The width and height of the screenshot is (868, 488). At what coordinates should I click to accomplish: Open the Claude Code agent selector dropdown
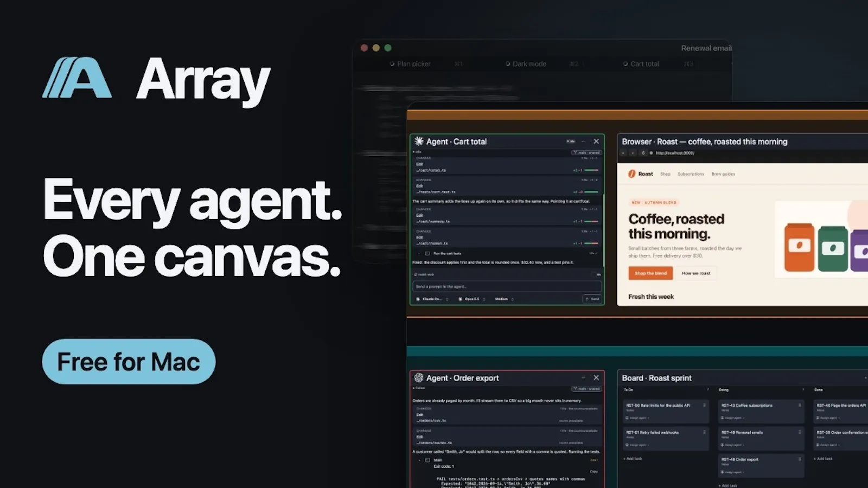(x=432, y=299)
